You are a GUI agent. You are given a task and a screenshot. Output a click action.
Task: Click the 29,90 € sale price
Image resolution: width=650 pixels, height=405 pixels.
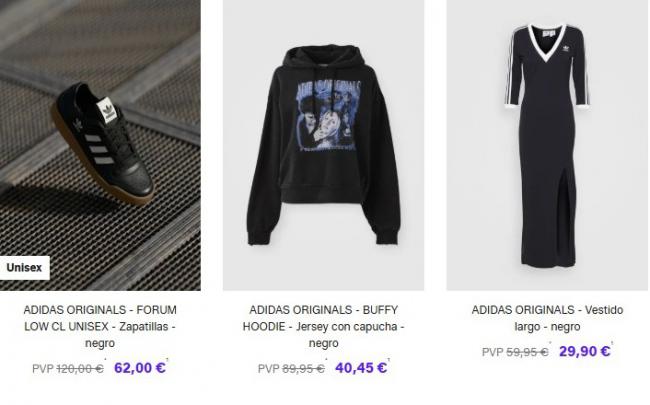tap(585, 352)
